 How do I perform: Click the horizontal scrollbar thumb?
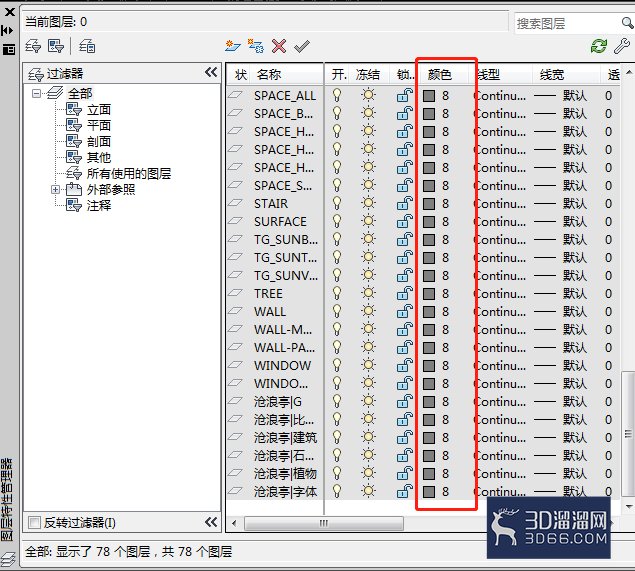[x=324, y=523]
